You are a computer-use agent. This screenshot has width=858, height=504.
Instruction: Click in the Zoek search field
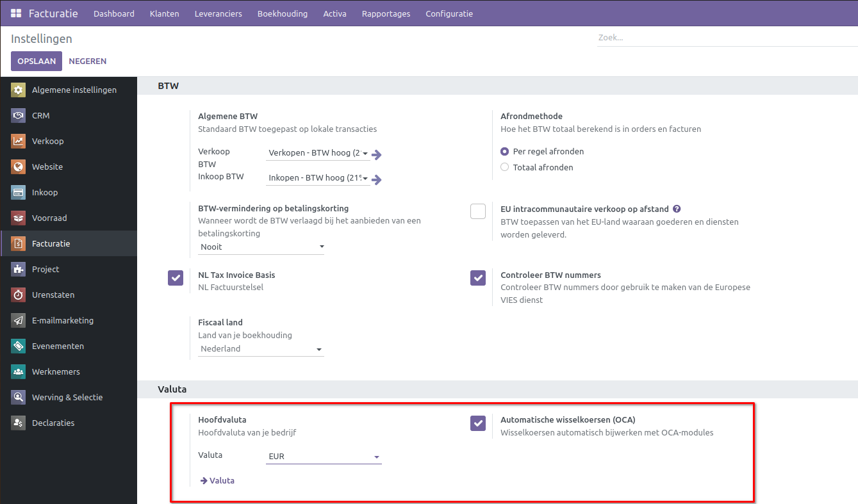pyautogui.click(x=724, y=38)
